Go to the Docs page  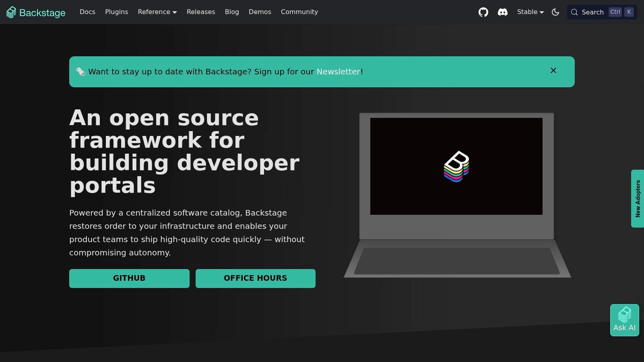(x=87, y=12)
